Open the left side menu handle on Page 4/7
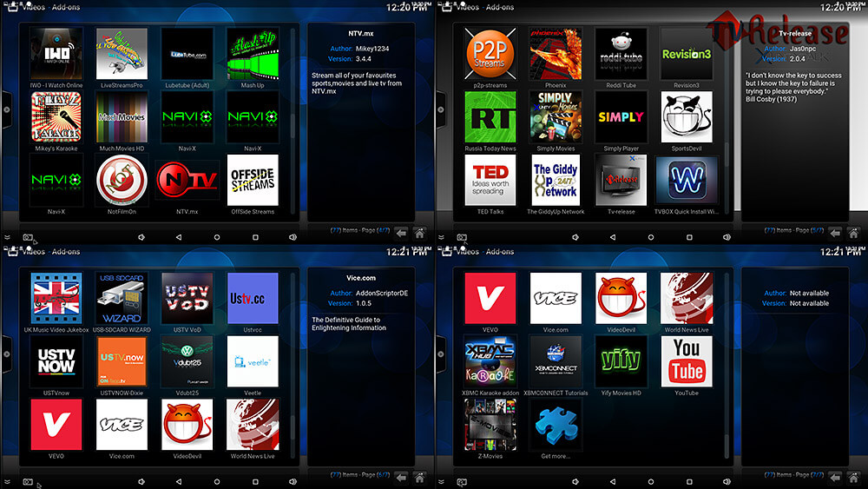Viewport: 868px width, 489px height. [6, 109]
